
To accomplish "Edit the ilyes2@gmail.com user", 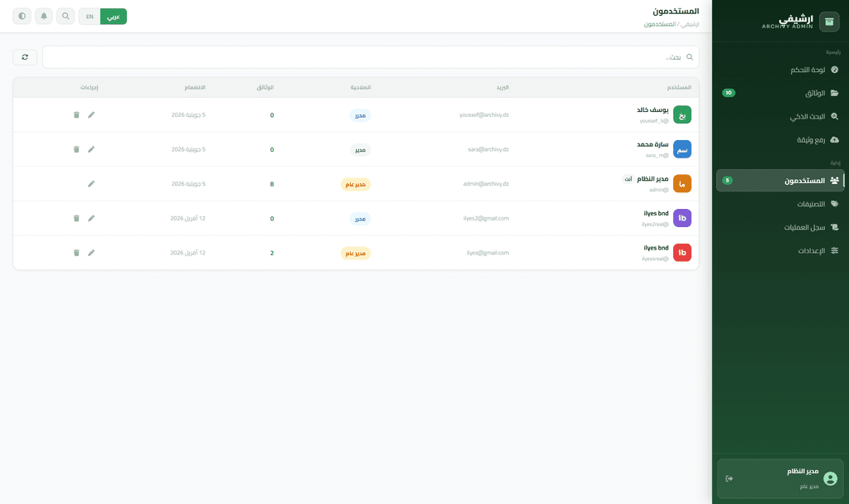I will (91, 218).
